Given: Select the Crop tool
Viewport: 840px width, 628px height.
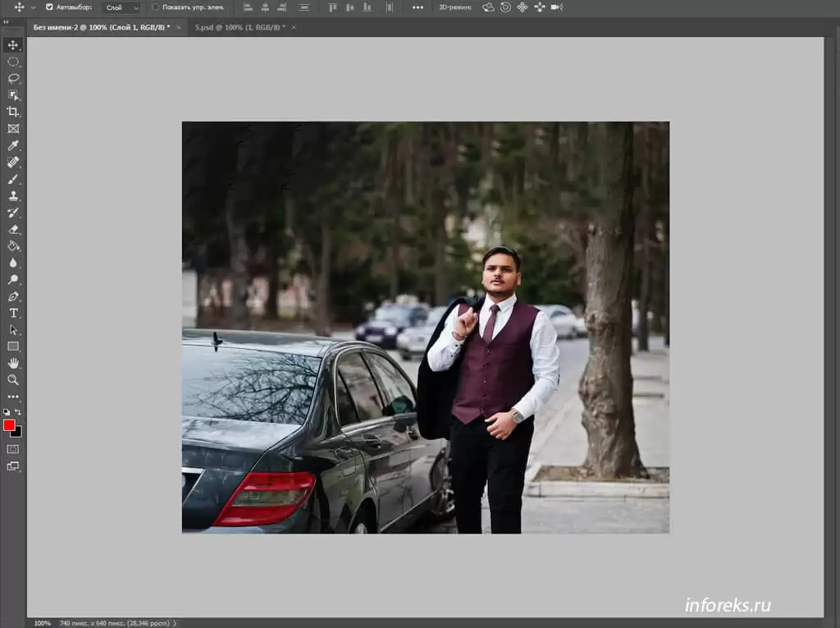Looking at the screenshot, I should pyautogui.click(x=13, y=112).
